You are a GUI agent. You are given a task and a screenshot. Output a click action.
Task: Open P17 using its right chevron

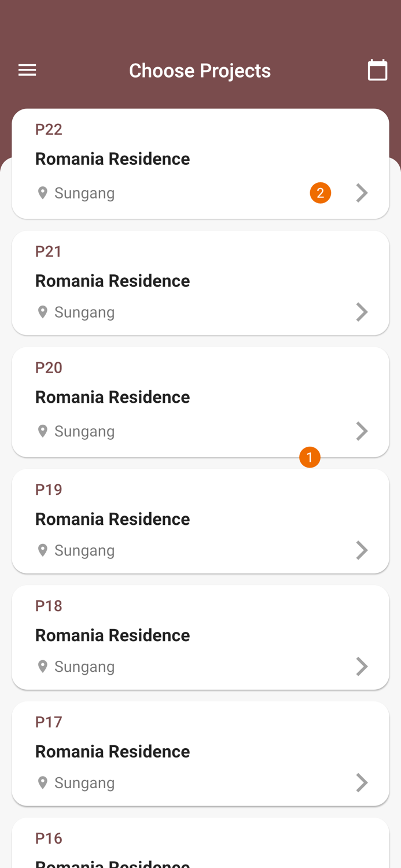(362, 782)
